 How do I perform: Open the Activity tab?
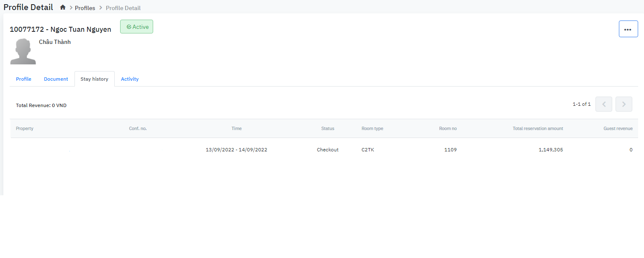[x=130, y=79]
